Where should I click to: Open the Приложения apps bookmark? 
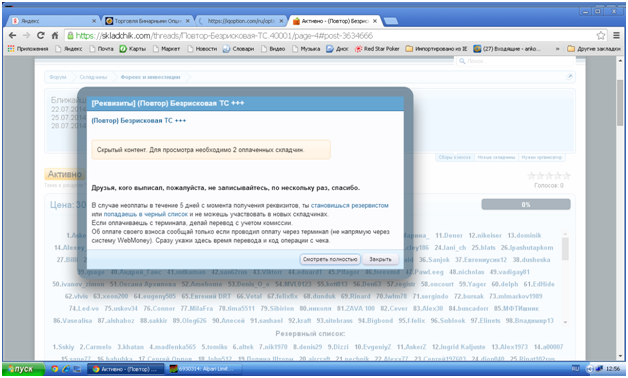coord(28,49)
